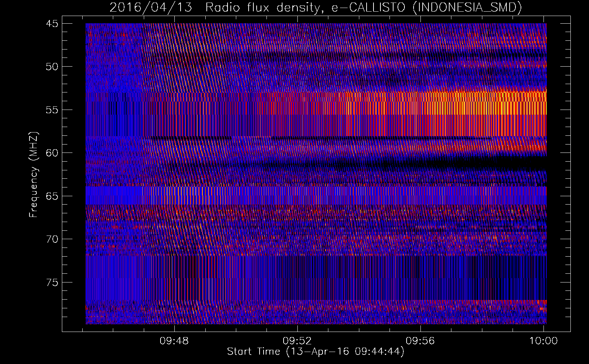Screen dimensions: 589x364
Task: Select the 75 frequency axis label
Action: tap(52, 282)
